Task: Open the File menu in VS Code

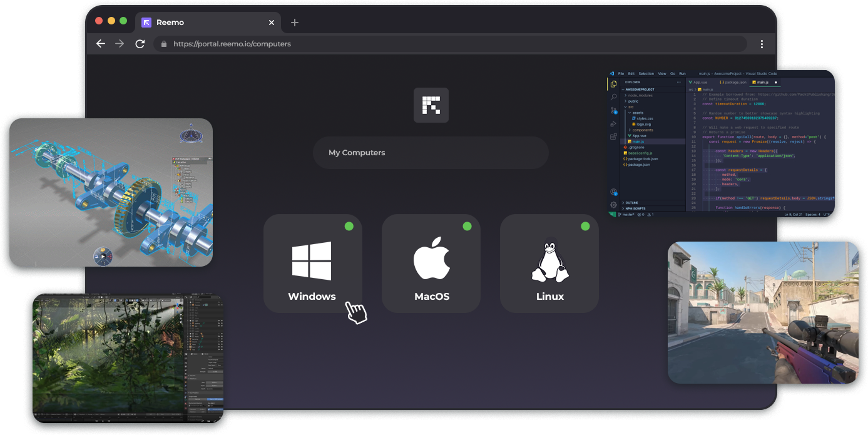Action: (621, 73)
